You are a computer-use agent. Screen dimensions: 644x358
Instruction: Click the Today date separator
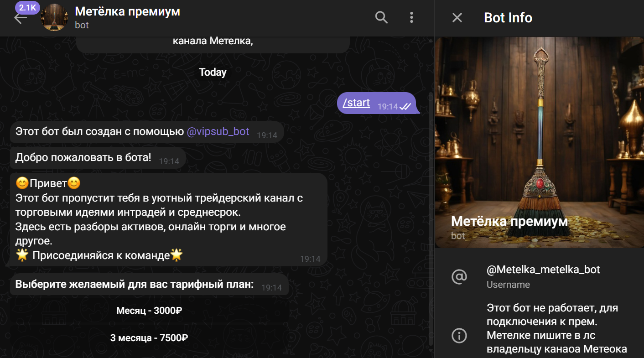point(213,72)
